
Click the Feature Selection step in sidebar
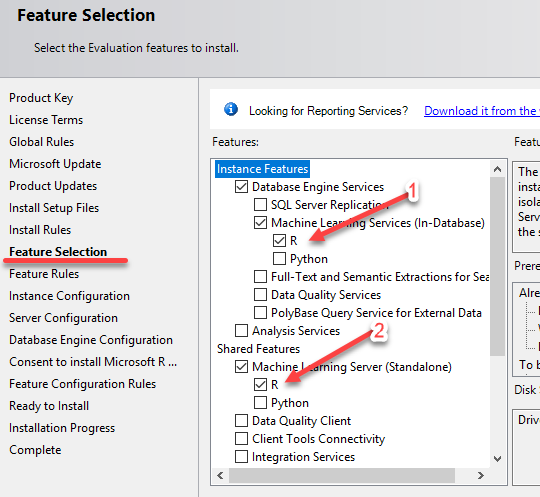[58, 252]
